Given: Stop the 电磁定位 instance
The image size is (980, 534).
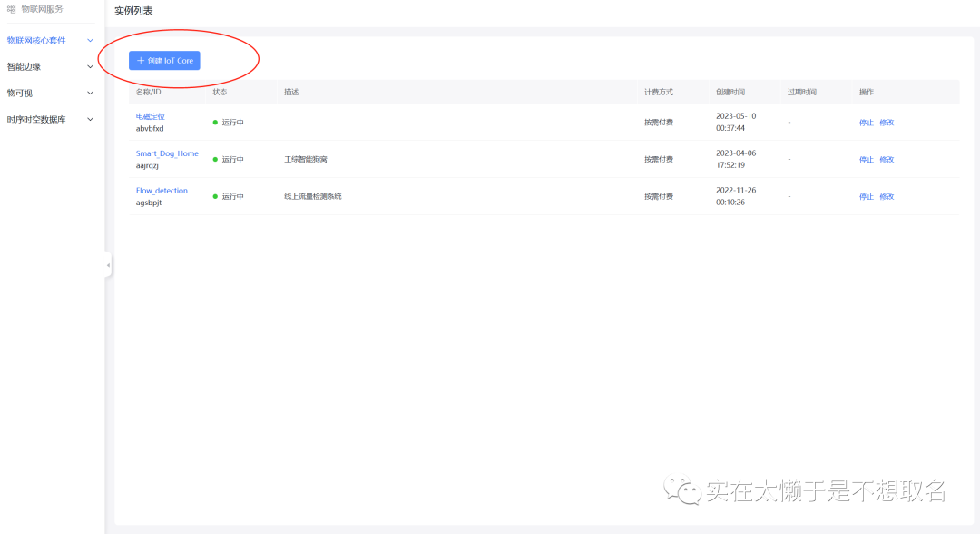Looking at the screenshot, I should pyautogui.click(x=866, y=123).
